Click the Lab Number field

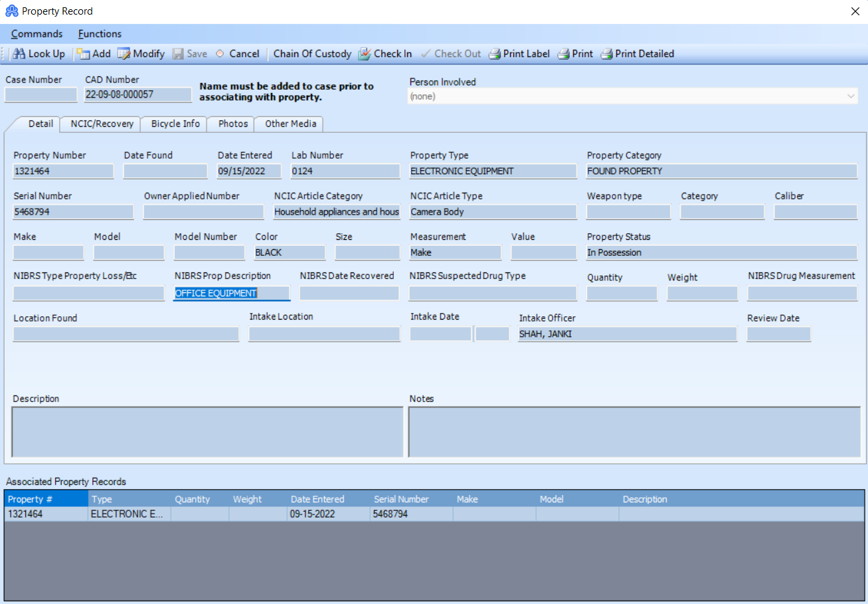345,171
